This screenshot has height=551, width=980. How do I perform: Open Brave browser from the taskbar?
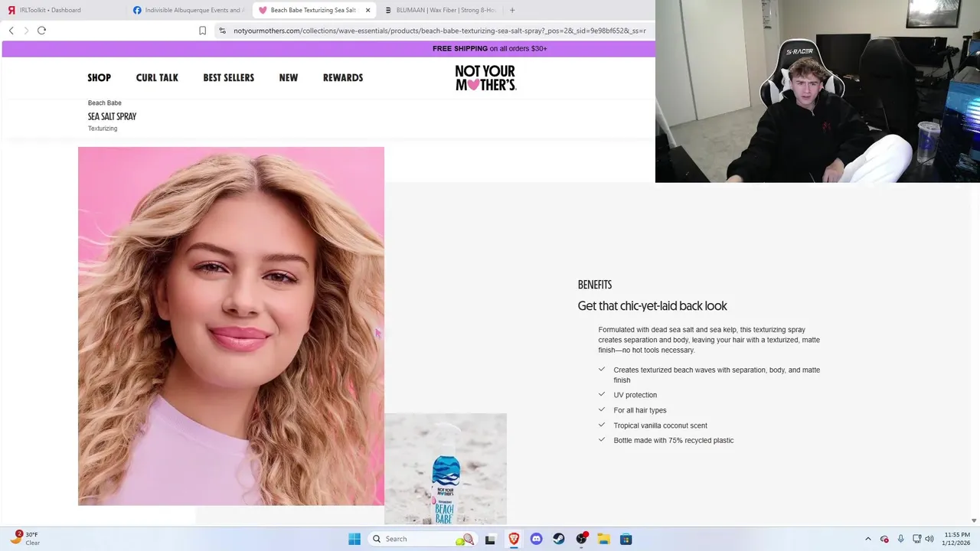pyautogui.click(x=514, y=539)
